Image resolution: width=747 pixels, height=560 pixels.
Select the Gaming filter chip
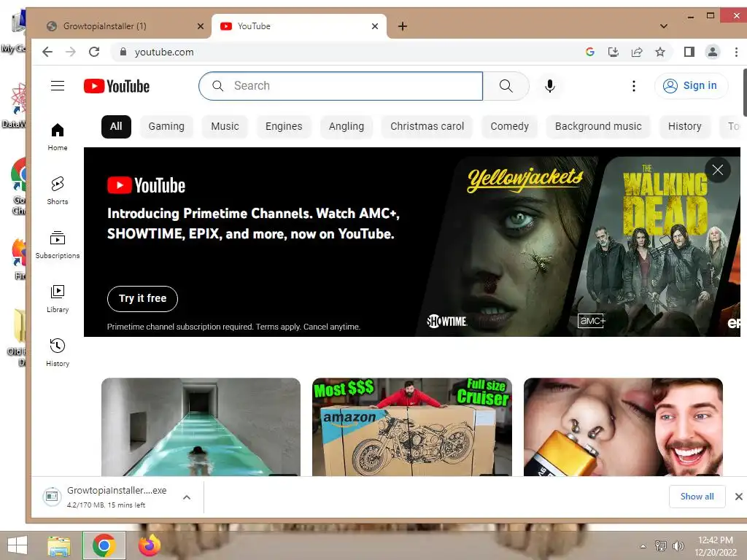[166, 127]
